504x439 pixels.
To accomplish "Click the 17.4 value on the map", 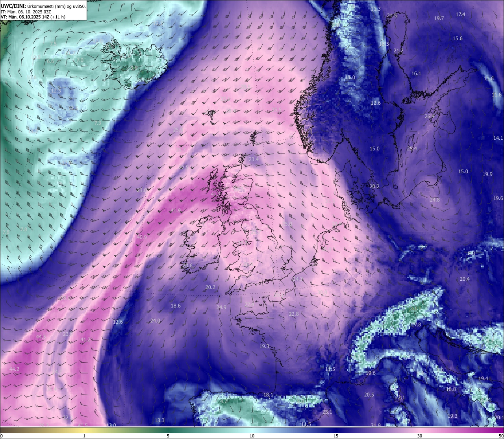I will [460, 15].
